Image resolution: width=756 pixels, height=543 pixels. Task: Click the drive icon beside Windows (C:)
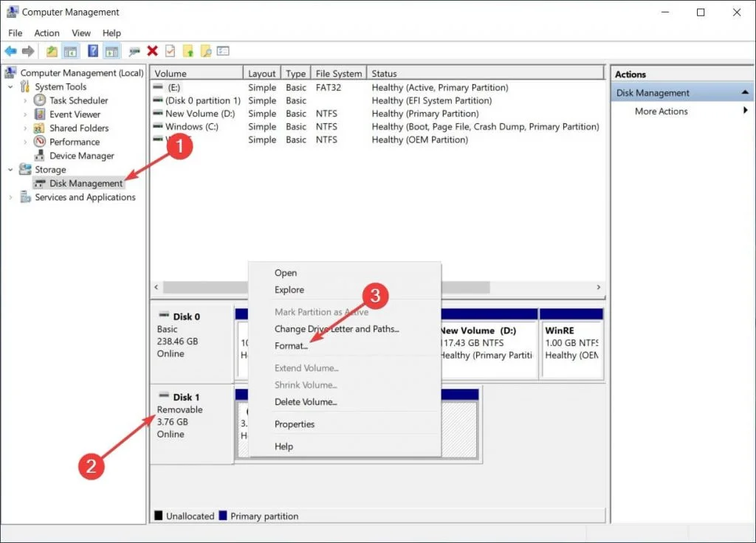coord(158,126)
